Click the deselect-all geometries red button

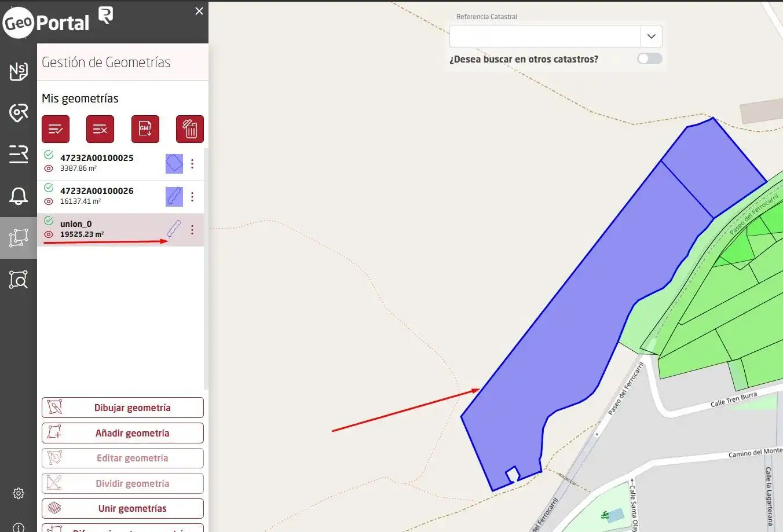100,129
